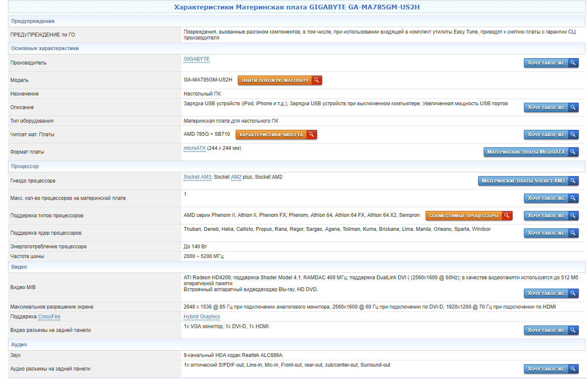Click the label Тип оборудования

32,121
